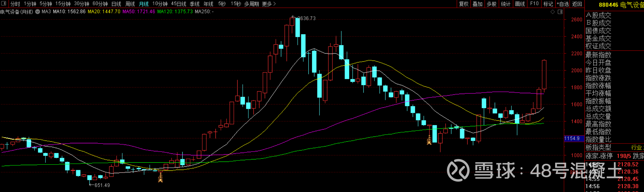Select the 15分钟 period tab
644x192 pixels.
point(63,4)
